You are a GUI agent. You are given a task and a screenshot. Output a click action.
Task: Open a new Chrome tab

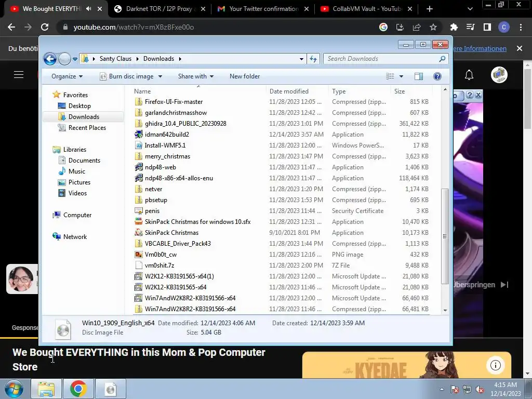(x=430, y=9)
